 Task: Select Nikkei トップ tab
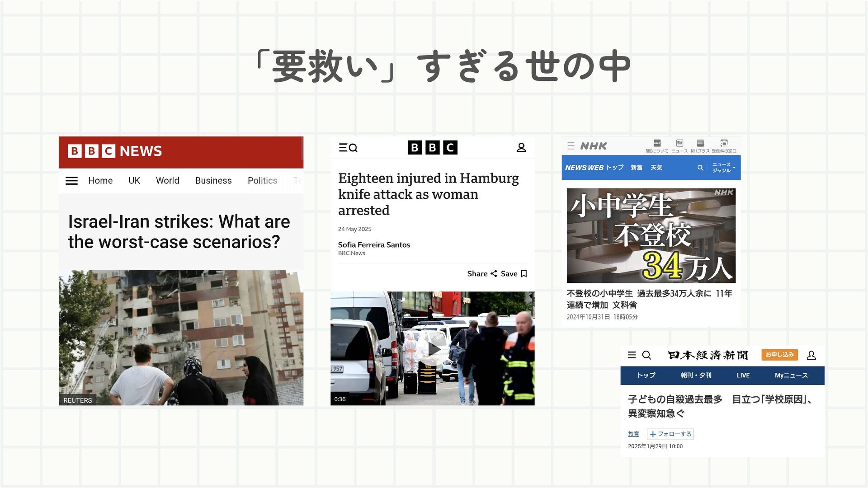[646, 375]
